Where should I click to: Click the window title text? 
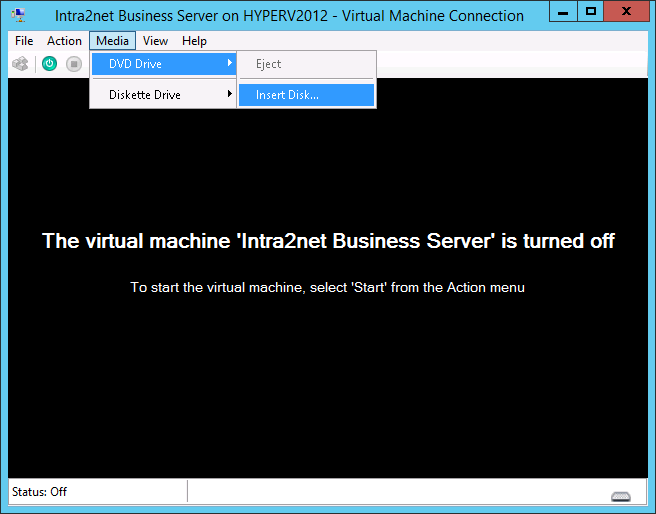coord(289,16)
